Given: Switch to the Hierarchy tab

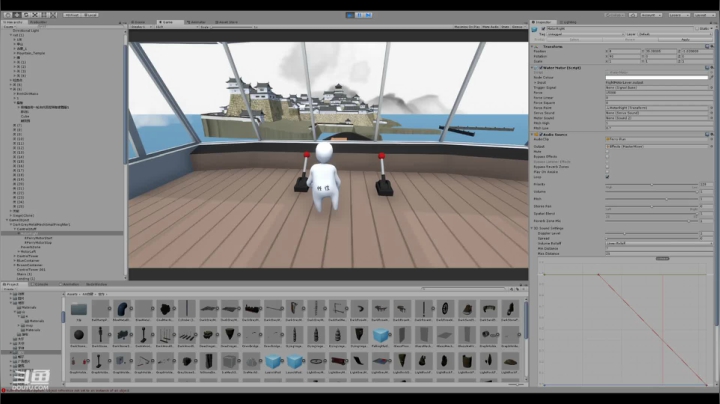Looking at the screenshot, I should point(14,22).
